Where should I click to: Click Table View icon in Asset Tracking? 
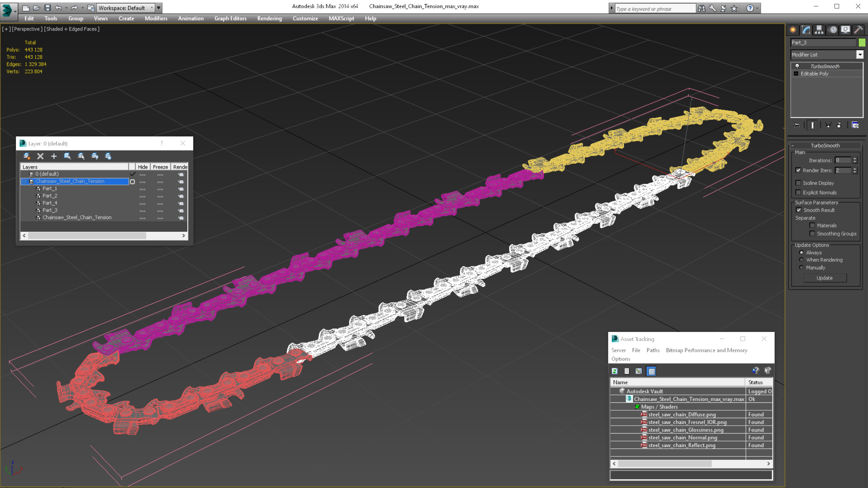pos(651,371)
